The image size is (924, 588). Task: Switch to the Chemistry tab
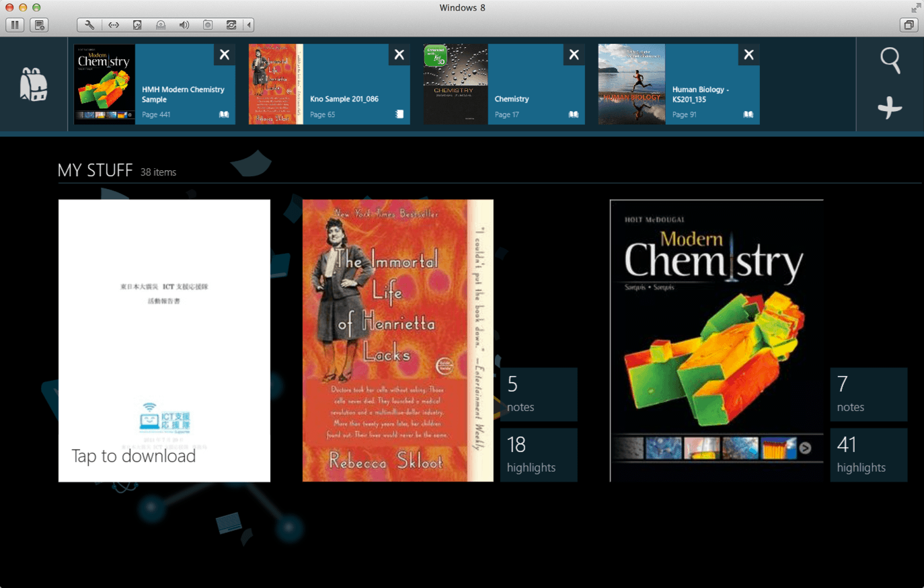tap(504, 84)
